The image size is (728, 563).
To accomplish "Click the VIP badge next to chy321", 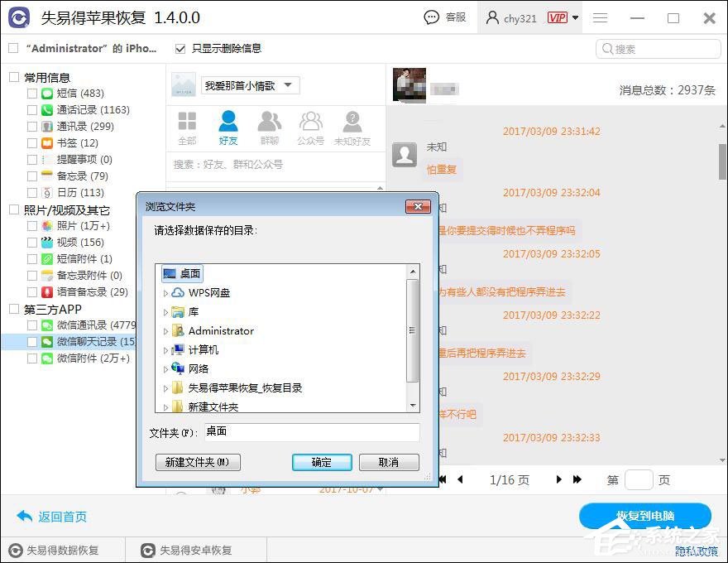I will coord(558,17).
